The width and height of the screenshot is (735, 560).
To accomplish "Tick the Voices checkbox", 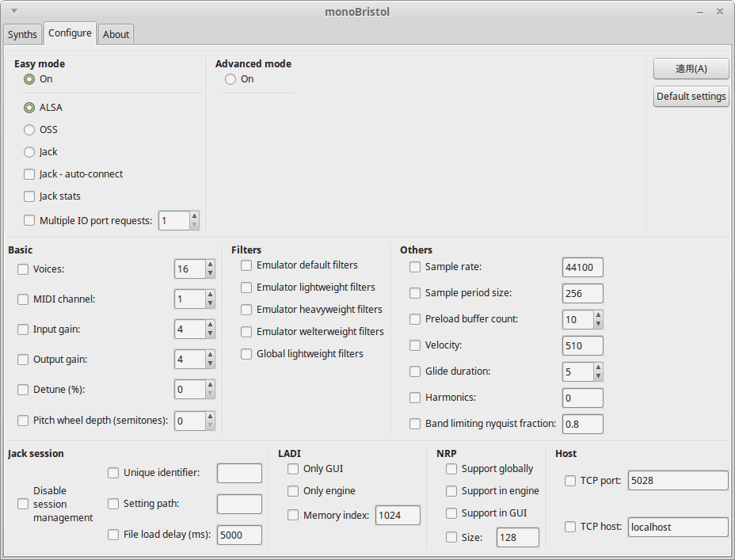I will (23, 269).
